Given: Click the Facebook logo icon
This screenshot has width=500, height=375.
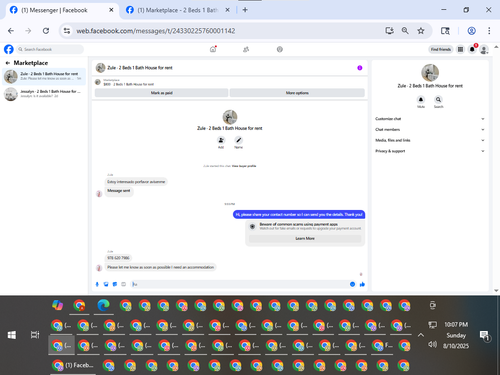Looking at the screenshot, I should 9,49.
